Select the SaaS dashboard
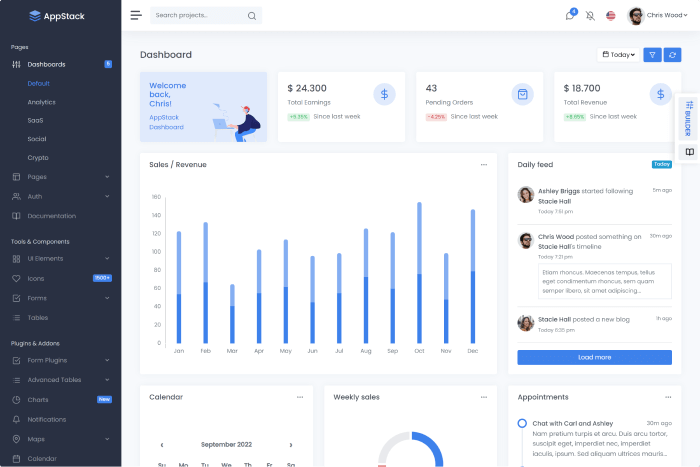This screenshot has width=700, height=467. point(35,121)
